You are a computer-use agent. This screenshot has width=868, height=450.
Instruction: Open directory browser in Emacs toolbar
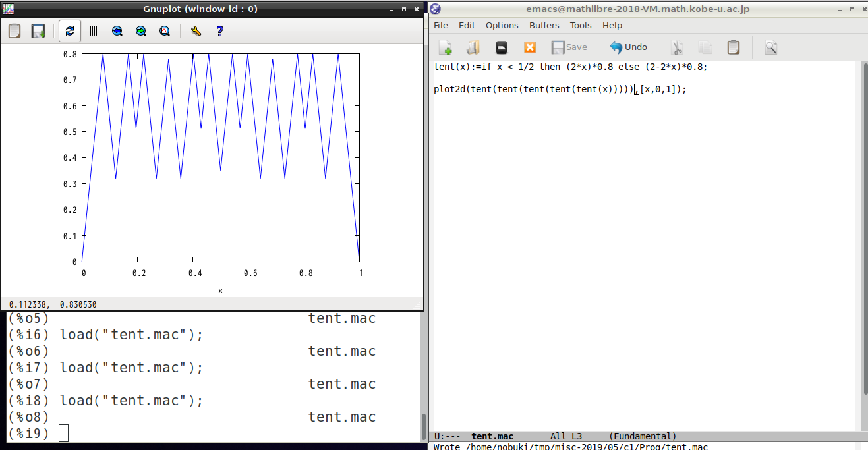click(502, 47)
